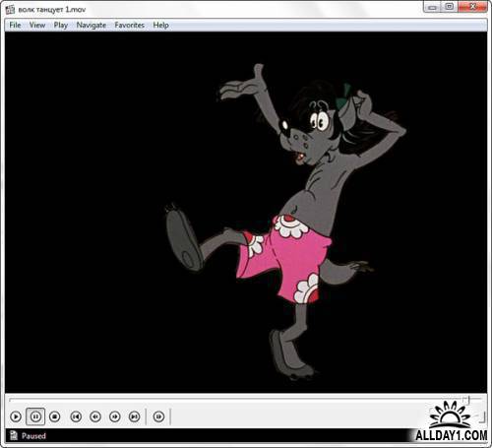This screenshot has height=448, width=492.
Task: Click the Pause button
Action: [35, 416]
